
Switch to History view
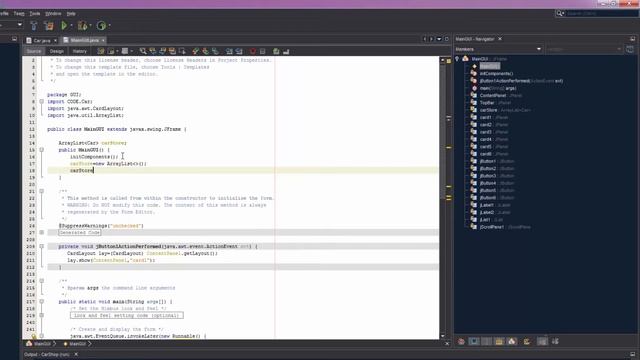point(80,51)
